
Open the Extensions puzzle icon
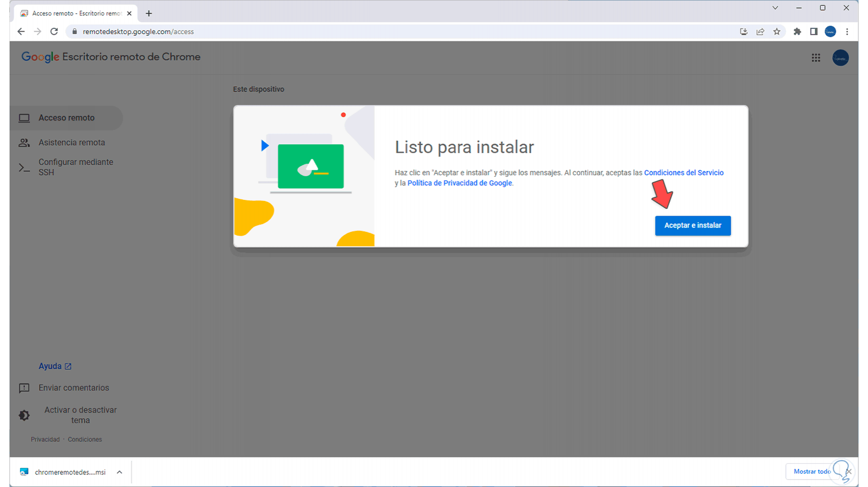pyautogui.click(x=798, y=32)
